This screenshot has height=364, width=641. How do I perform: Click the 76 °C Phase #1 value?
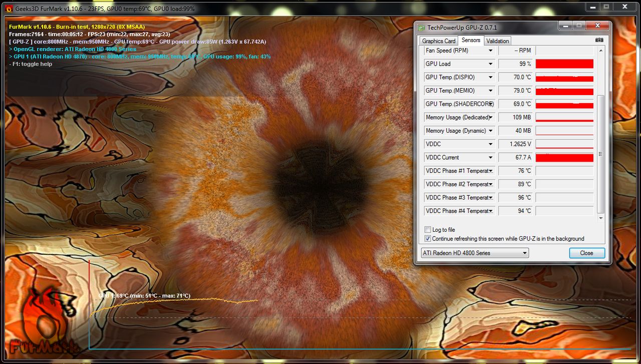(516, 171)
